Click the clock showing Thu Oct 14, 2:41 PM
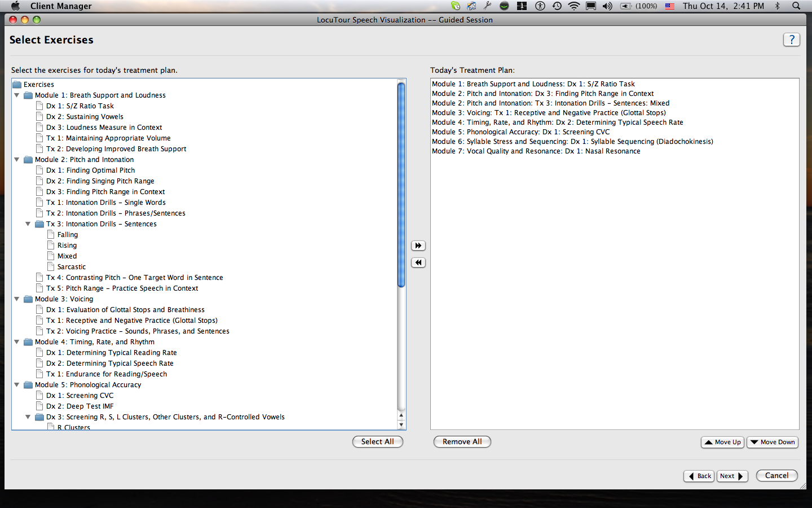Screen dimensions: 812x508 tap(723, 6)
